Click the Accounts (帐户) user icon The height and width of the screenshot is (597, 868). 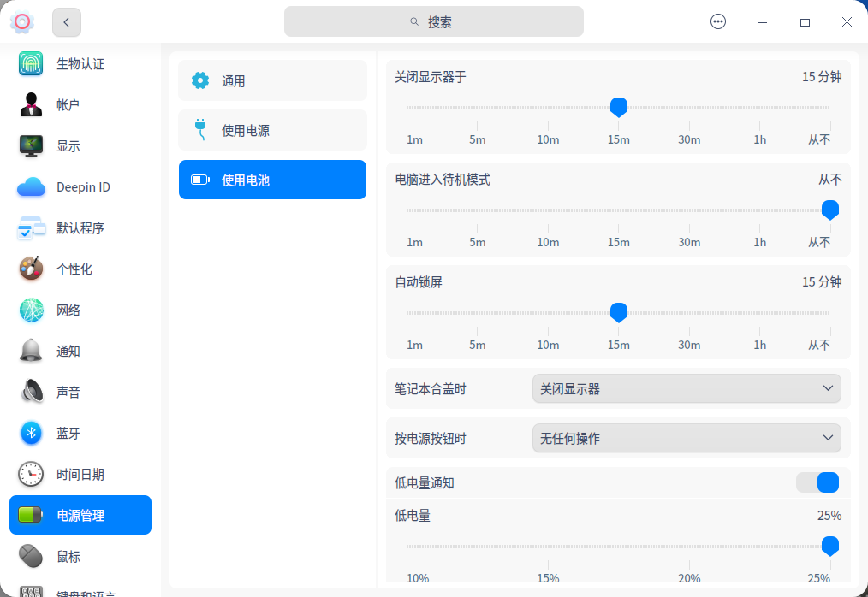pyautogui.click(x=31, y=105)
